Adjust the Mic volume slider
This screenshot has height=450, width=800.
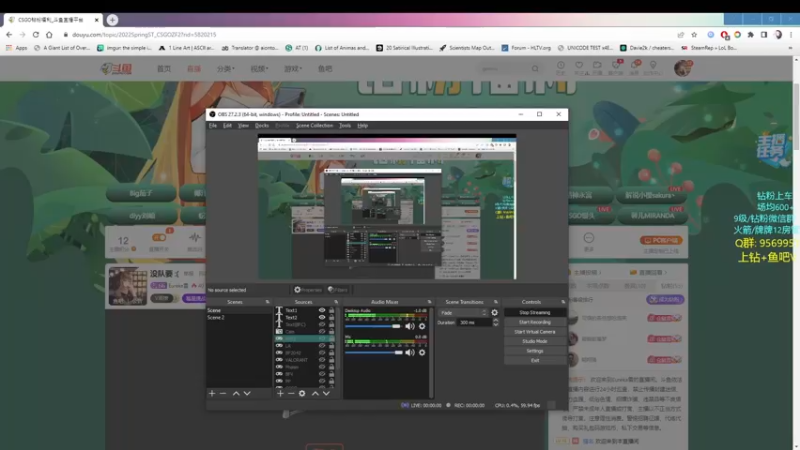[374, 353]
